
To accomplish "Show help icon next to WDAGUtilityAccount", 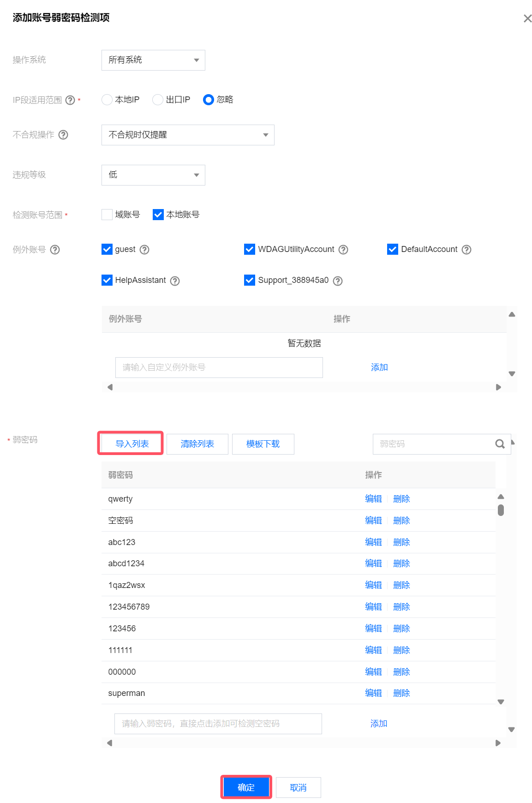I will click(343, 250).
